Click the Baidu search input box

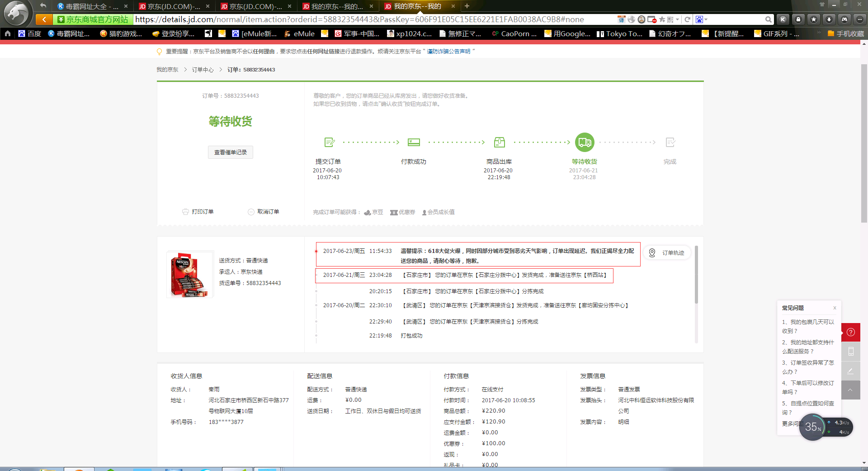tap(736, 19)
